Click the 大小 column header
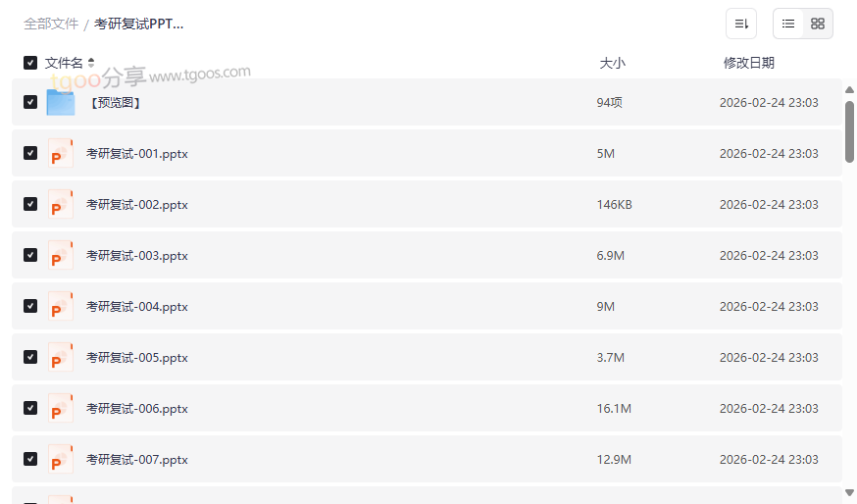This screenshot has width=857, height=504. click(612, 63)
